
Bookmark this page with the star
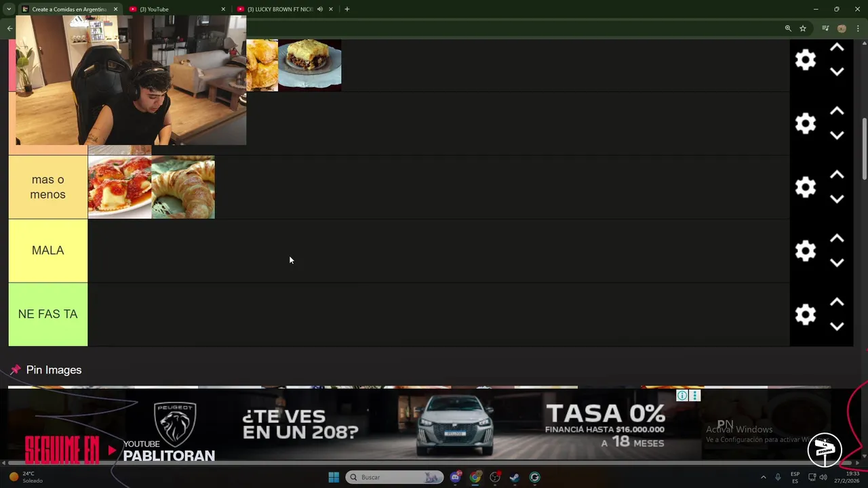(x=803, y=28)
